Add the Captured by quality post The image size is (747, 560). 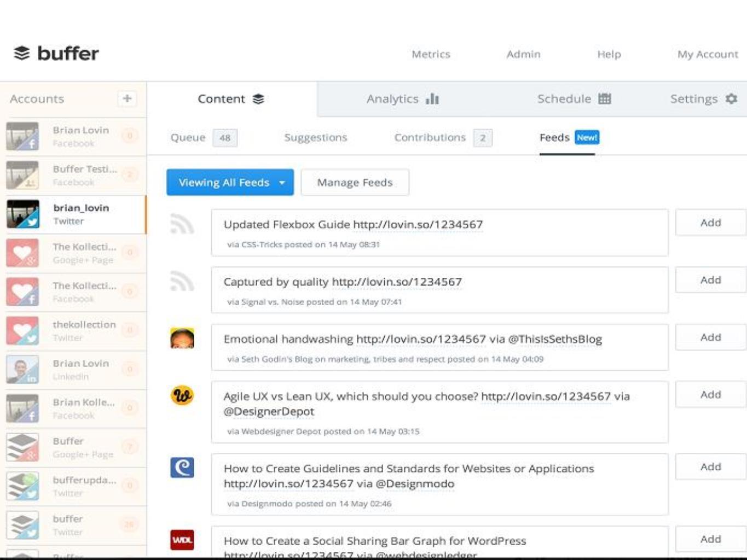tap(710, 280)
